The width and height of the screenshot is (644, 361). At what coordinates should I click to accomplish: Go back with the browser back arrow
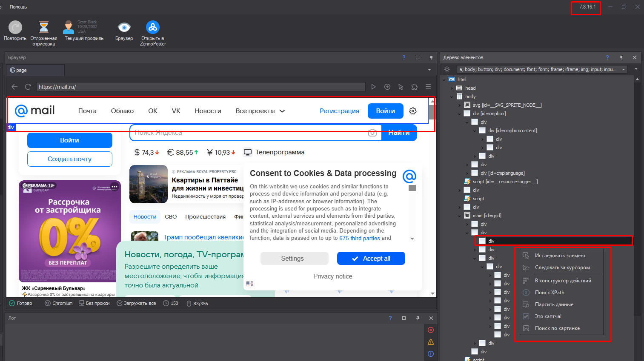[x=14, y=87]
